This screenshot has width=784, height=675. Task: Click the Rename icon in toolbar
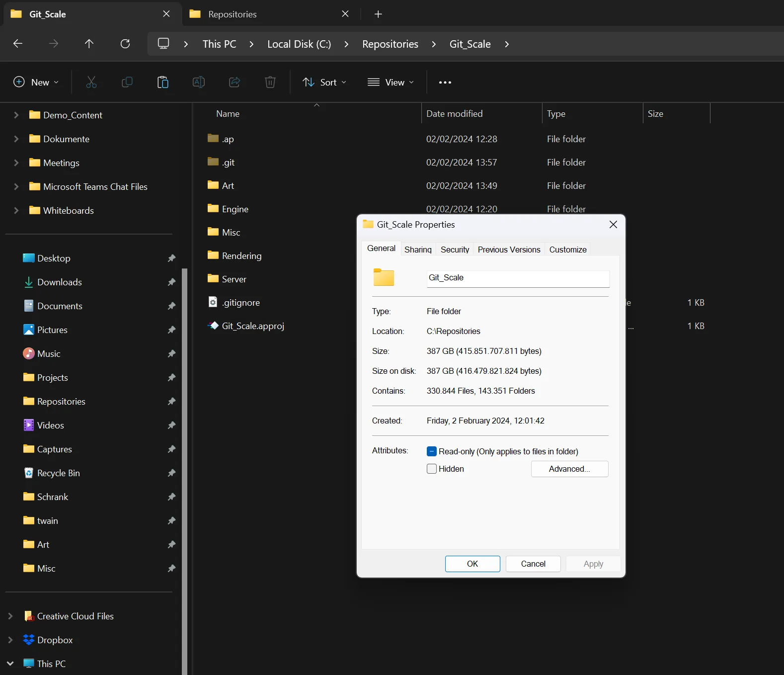[199, 82]
